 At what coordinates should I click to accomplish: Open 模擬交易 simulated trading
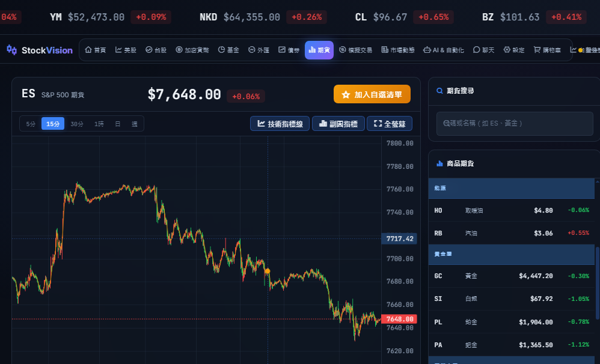coord(355,50)
